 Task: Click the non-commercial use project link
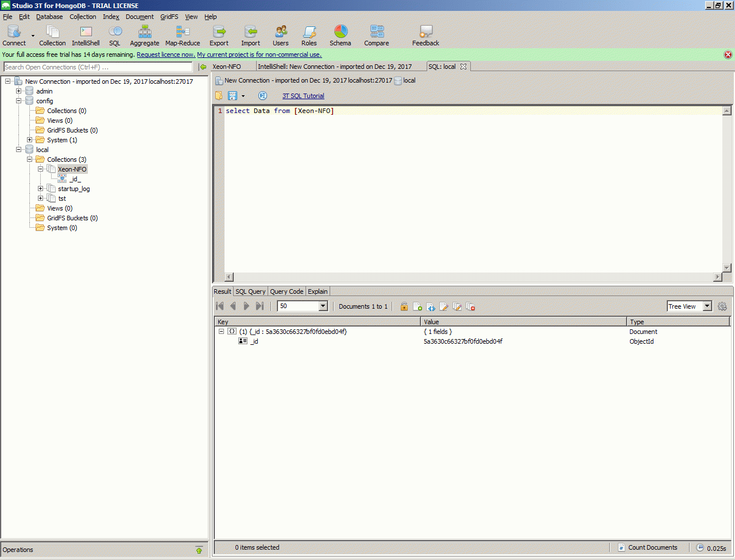point(260,55)
